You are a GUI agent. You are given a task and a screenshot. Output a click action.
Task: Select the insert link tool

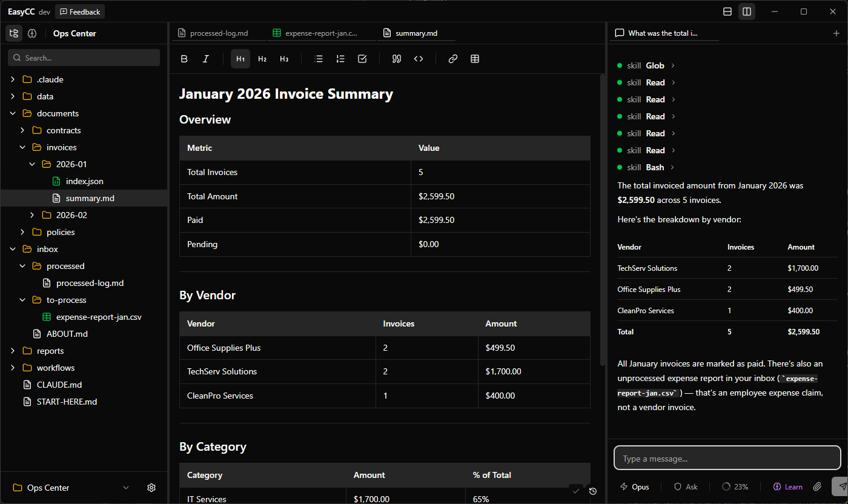click(x=452, y=59)
